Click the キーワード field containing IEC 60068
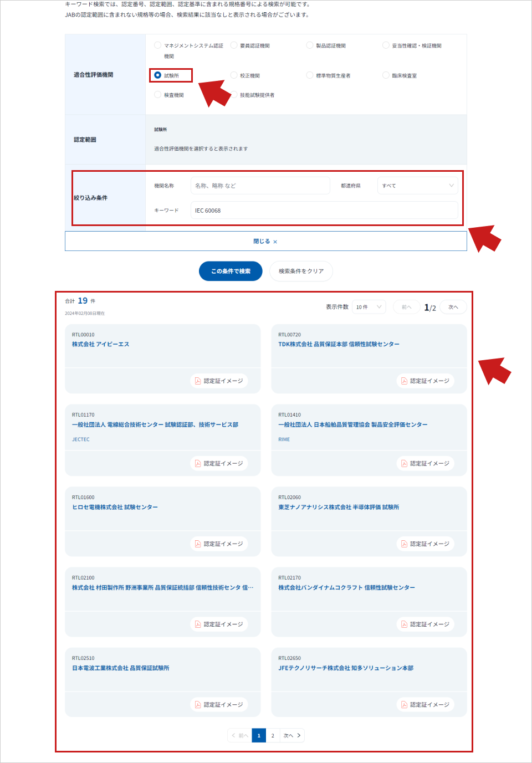 (x=324, y=211)
